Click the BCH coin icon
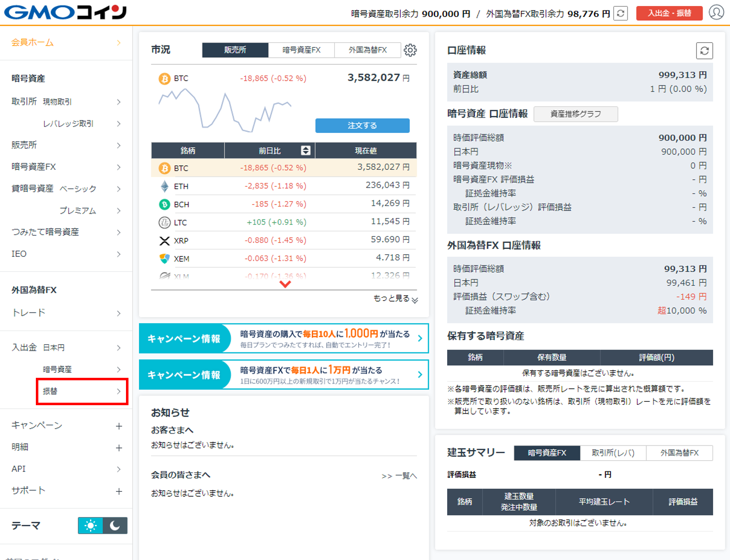730x560 pixels. (x=164, y=204)
